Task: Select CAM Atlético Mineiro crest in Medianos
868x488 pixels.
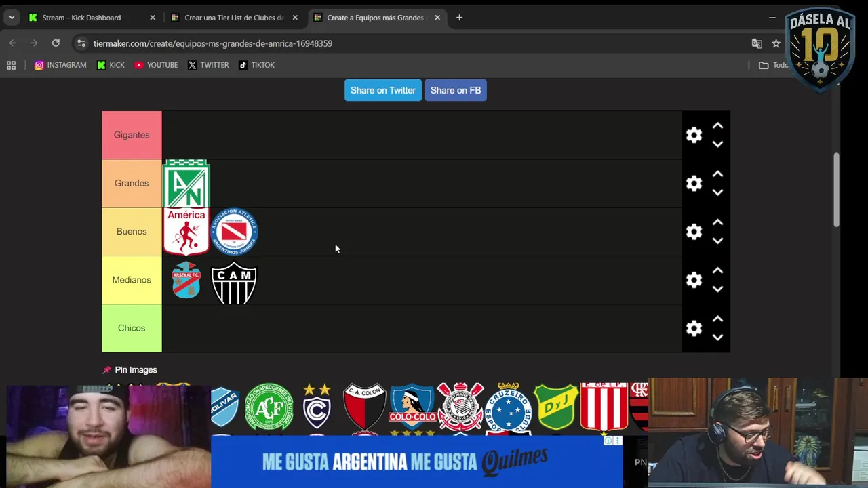Action: point(234,283)
